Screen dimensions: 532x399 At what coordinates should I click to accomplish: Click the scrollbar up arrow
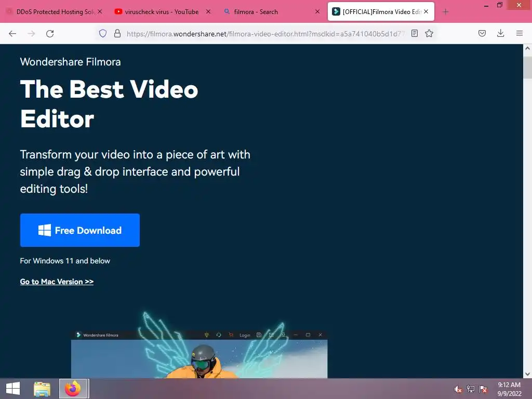tap(527, 48)
